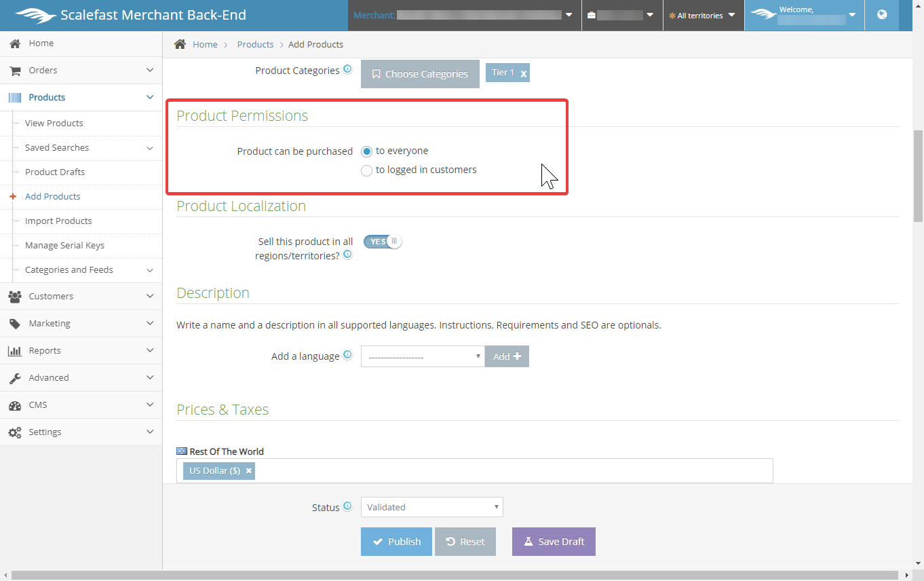
Task: Click the info icon under regions/territories label
Action: [347, 255]
